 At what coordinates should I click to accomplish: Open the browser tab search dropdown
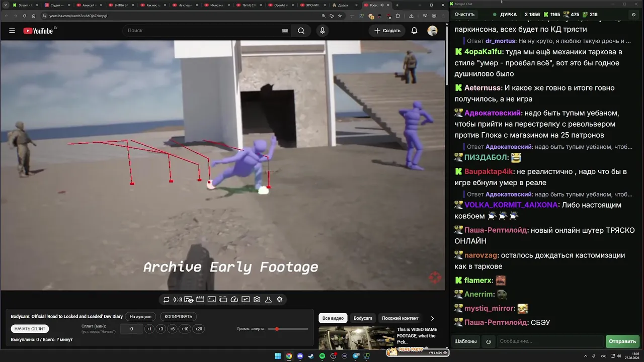[6, 5]
